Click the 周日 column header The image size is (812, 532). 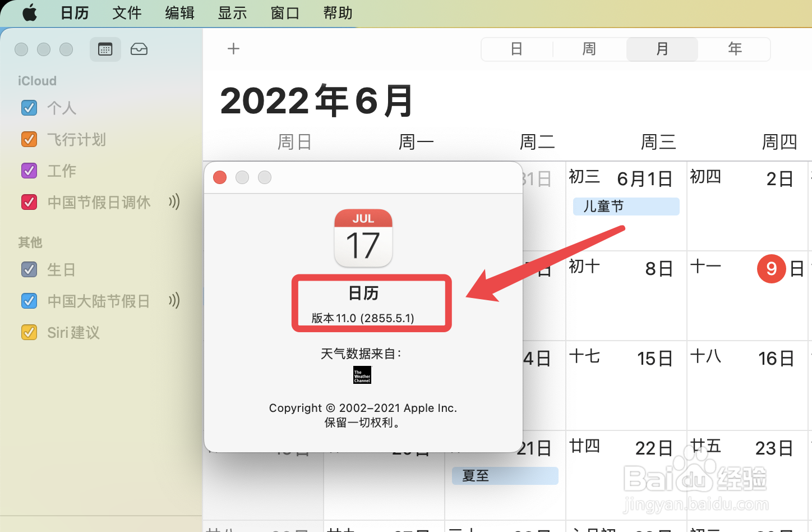click(294, 142)
